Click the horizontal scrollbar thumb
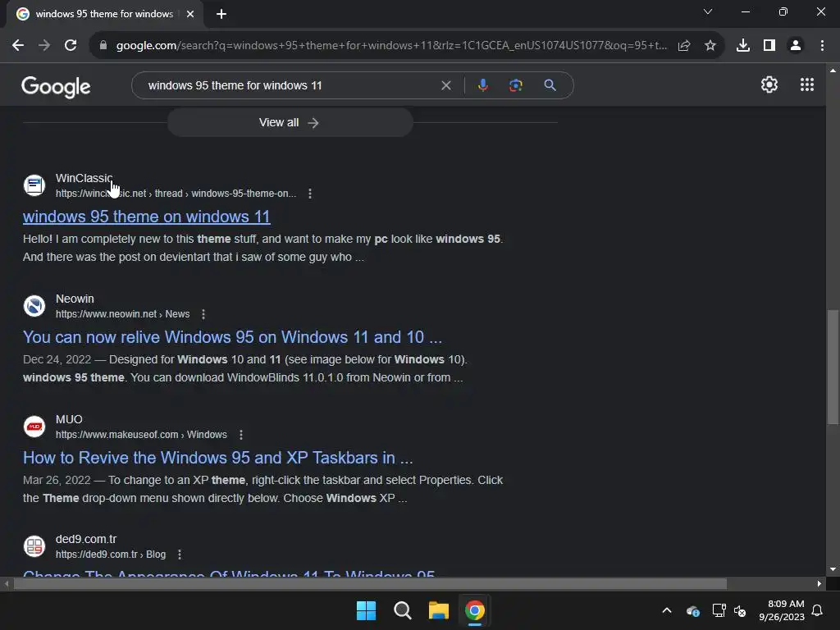840x630 pixels. (x=370, y=583)
